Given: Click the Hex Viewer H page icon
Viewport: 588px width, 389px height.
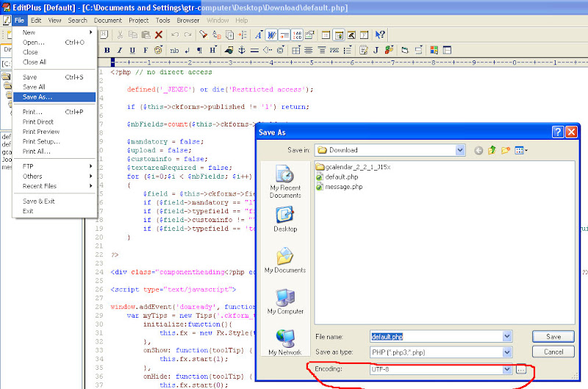Looking at the screenshot, I should click(x=104, y=35).
